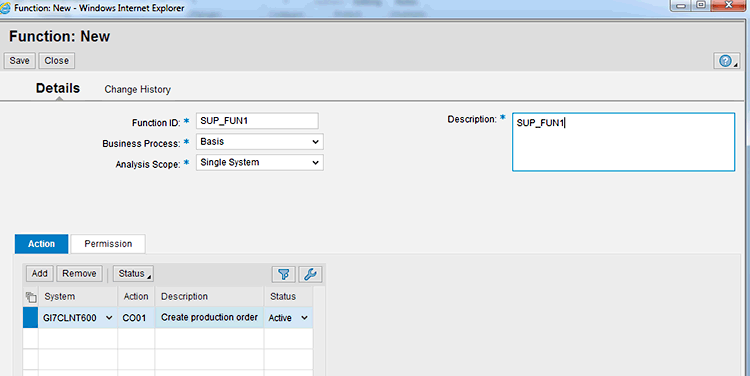Click the Description text area
This screenshot has width=750, height=376.
(x=624, y=142)
